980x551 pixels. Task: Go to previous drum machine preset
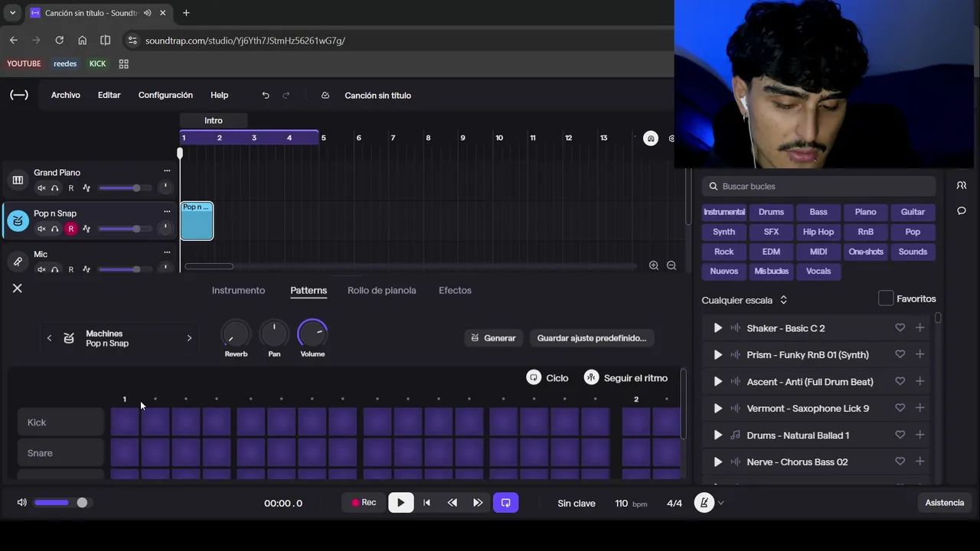(50, 338)
